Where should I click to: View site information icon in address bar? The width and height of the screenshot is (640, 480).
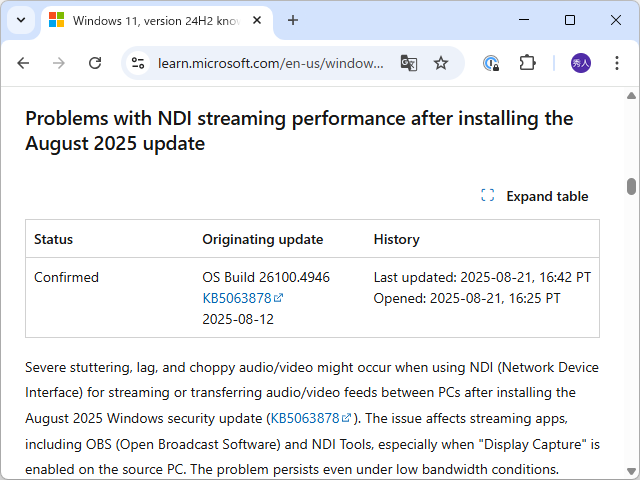[x=139, y=63]
